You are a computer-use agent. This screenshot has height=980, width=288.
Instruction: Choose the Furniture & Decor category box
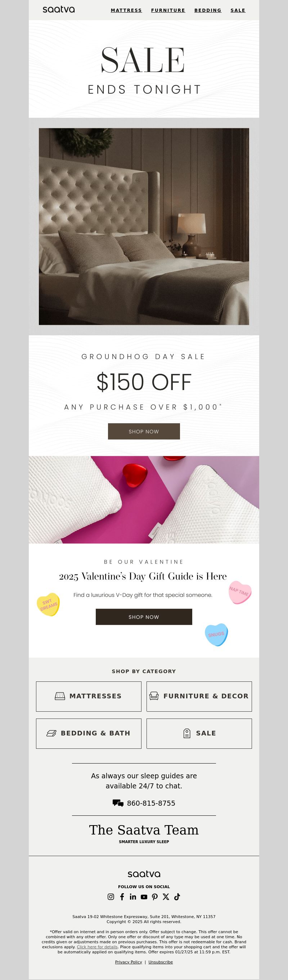point(199,696)
